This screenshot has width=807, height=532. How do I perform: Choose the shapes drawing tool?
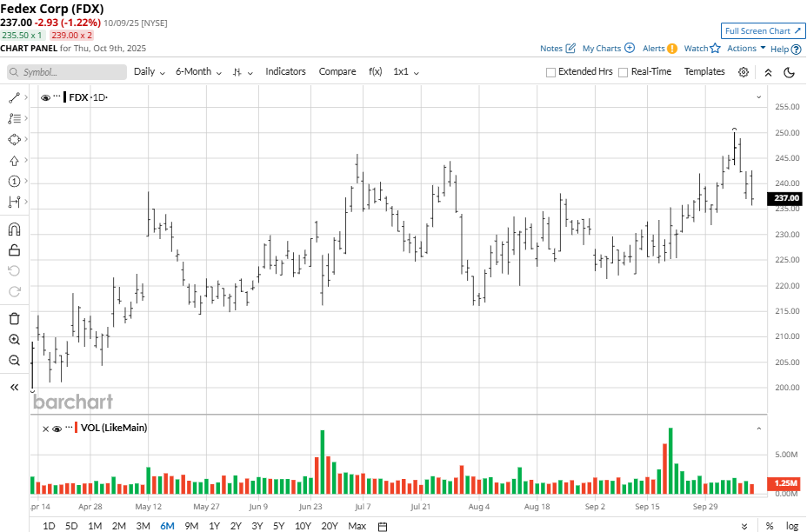click(14, 139)
